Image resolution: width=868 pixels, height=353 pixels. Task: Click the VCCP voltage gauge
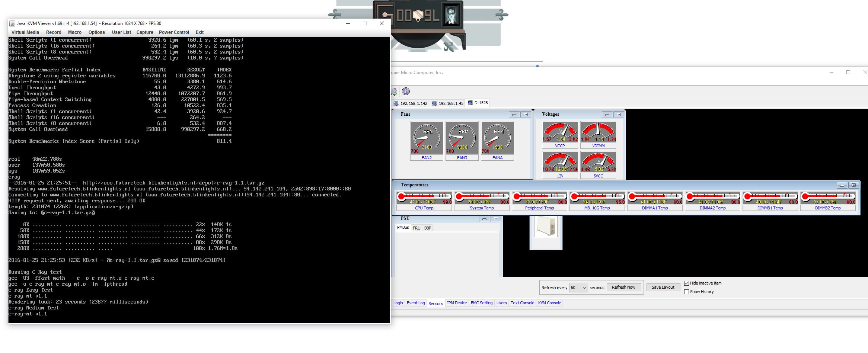click(560, 132)
